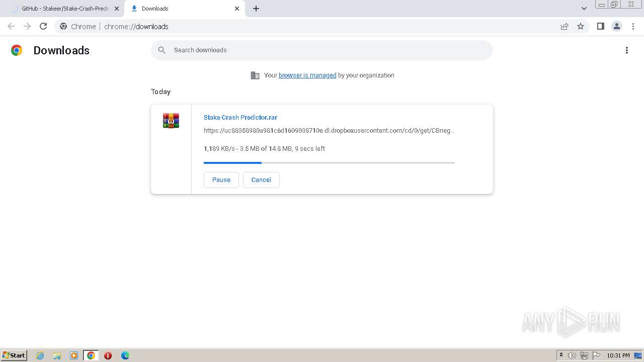Click the network tray icon
Viewport: 644px width, 362px height.
point(584,355)
